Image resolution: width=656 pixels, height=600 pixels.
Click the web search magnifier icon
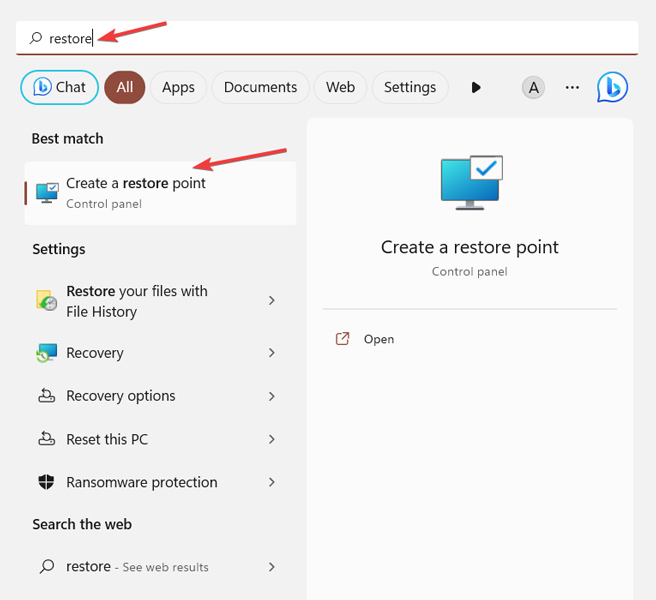click(47, 567)
